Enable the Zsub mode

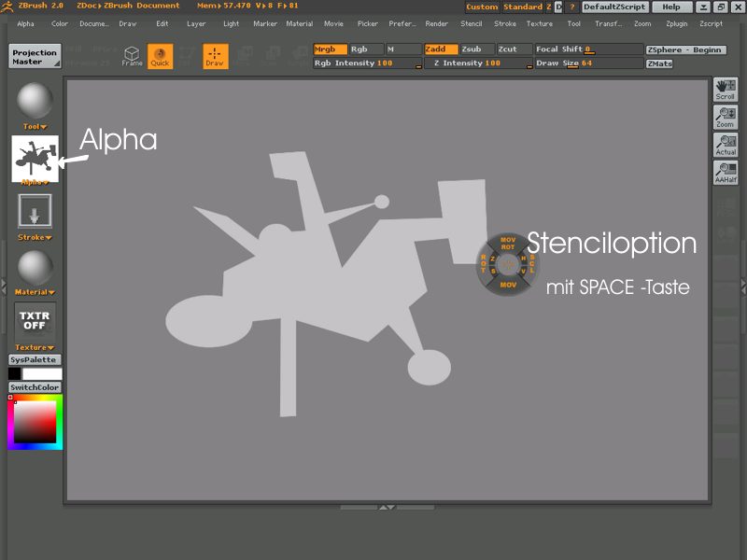pyautogui.click(x=473, y=49)
